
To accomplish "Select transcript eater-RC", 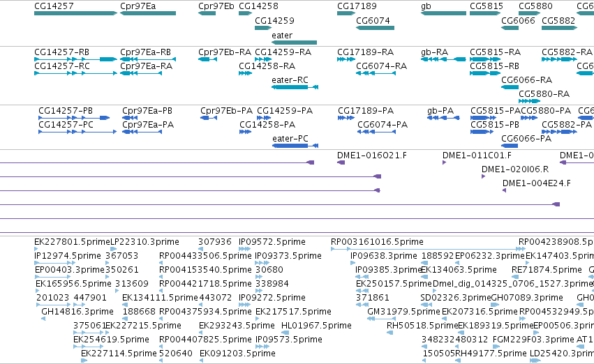I will [295, 87].
